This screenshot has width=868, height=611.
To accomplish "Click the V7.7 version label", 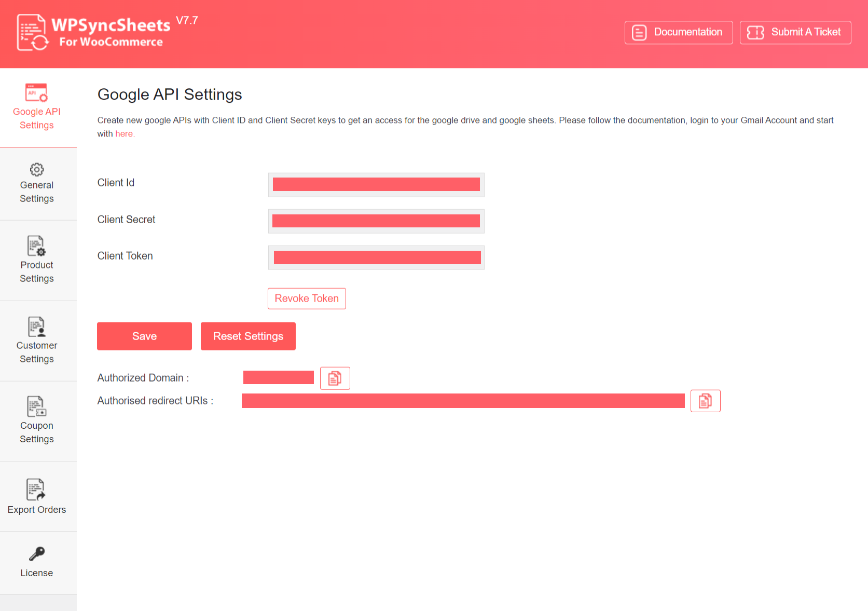I will pyautogui.click(x=187, y=20).
